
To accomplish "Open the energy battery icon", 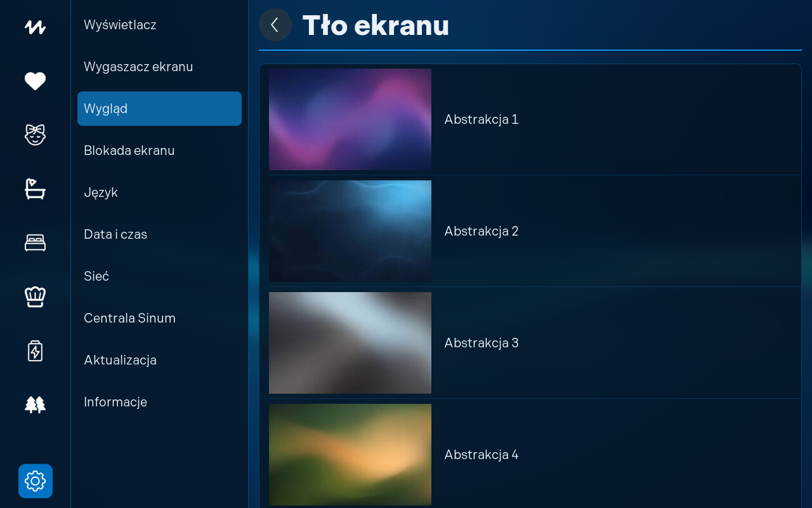I will click(35, 351).
